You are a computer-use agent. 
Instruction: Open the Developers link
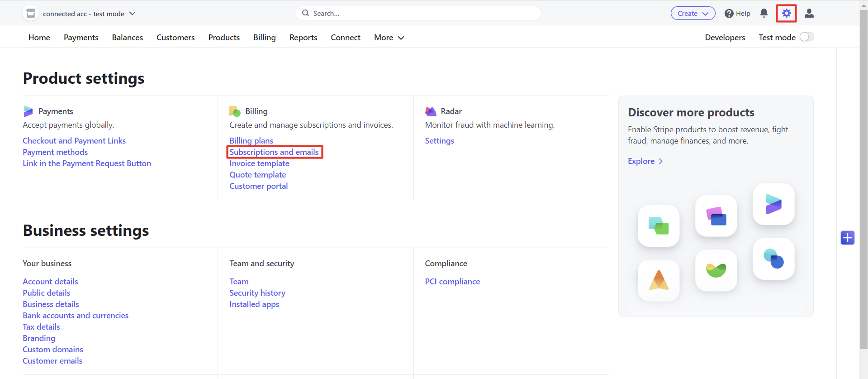(x=725, y=38)
